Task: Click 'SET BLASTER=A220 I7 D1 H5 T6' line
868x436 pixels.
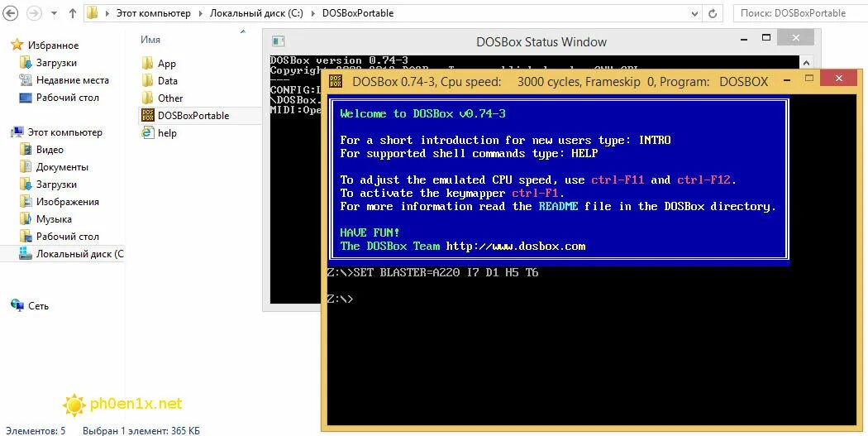Action: [x=446, y=272]
